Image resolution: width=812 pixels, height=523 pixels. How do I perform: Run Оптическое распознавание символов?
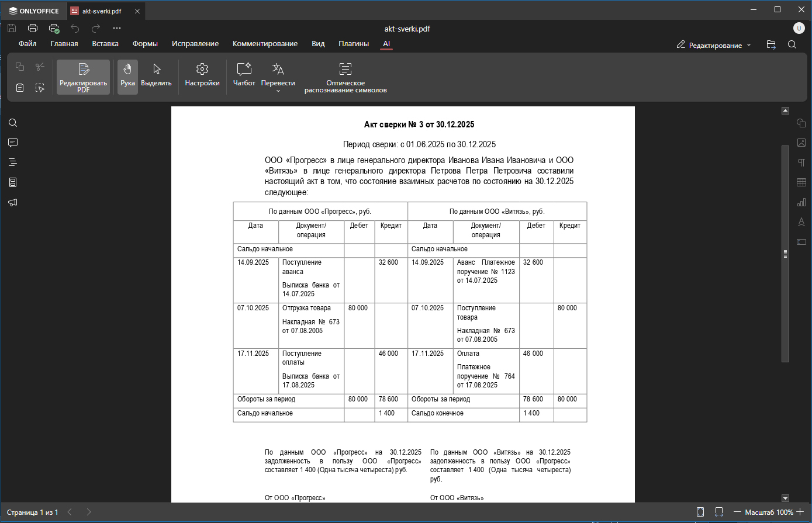click(x=345, y=77)
